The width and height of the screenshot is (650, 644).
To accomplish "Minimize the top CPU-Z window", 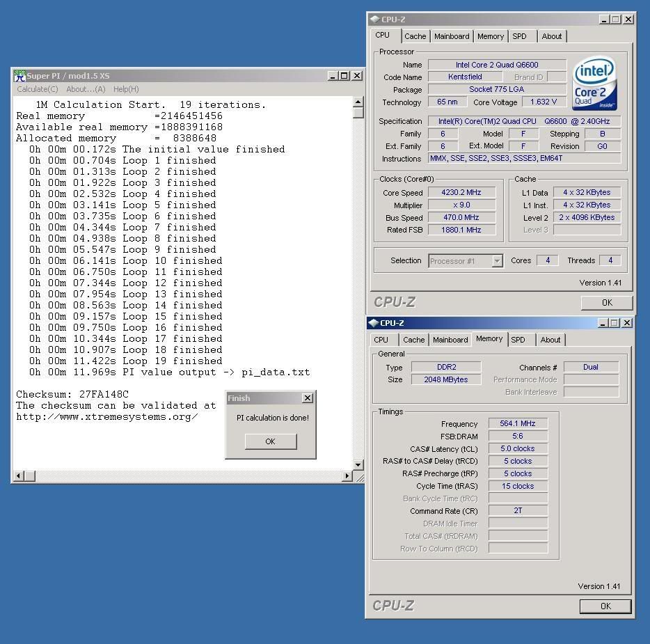I will (604, 19).
